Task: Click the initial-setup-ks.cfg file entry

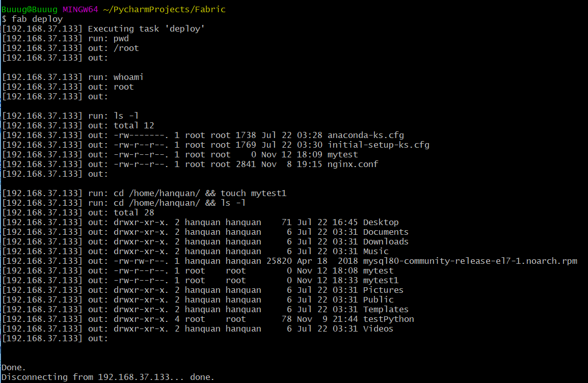Action: [x=380, y=145]
